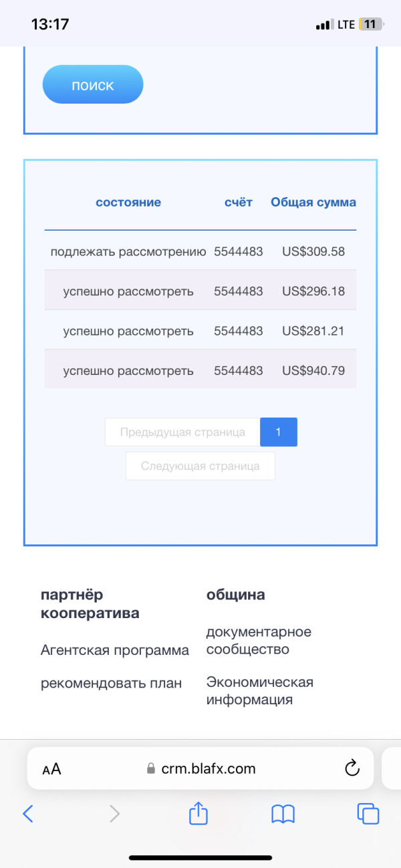Screen dimensions: 401x868
Task: Tap the состояние column header
Action: pos(128,202)
